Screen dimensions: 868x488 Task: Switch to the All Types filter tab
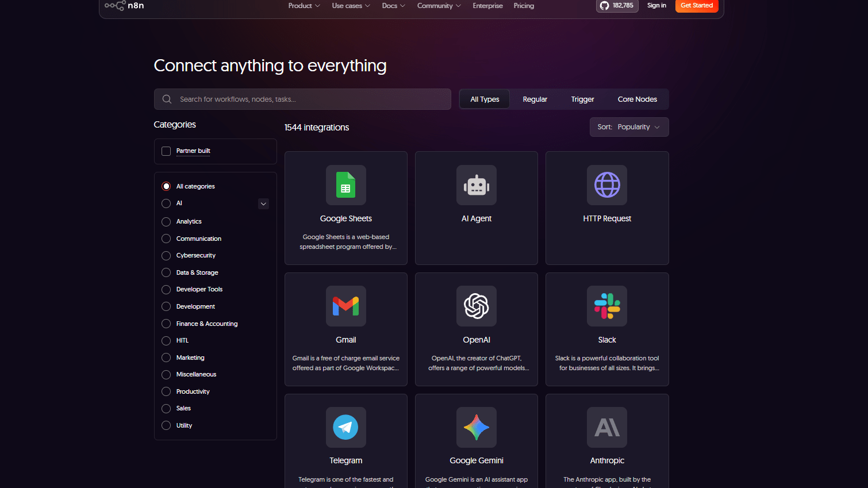coord(485,99)
